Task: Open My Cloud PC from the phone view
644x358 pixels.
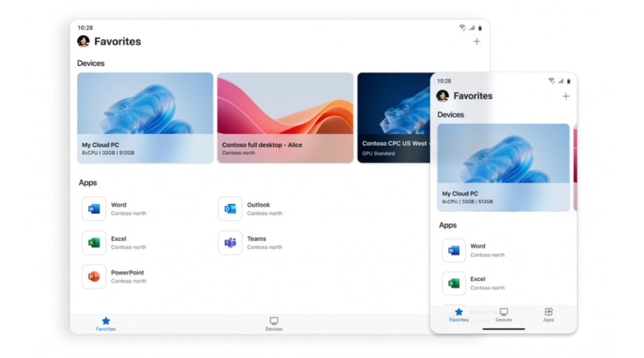Action: tap(503, 167)
